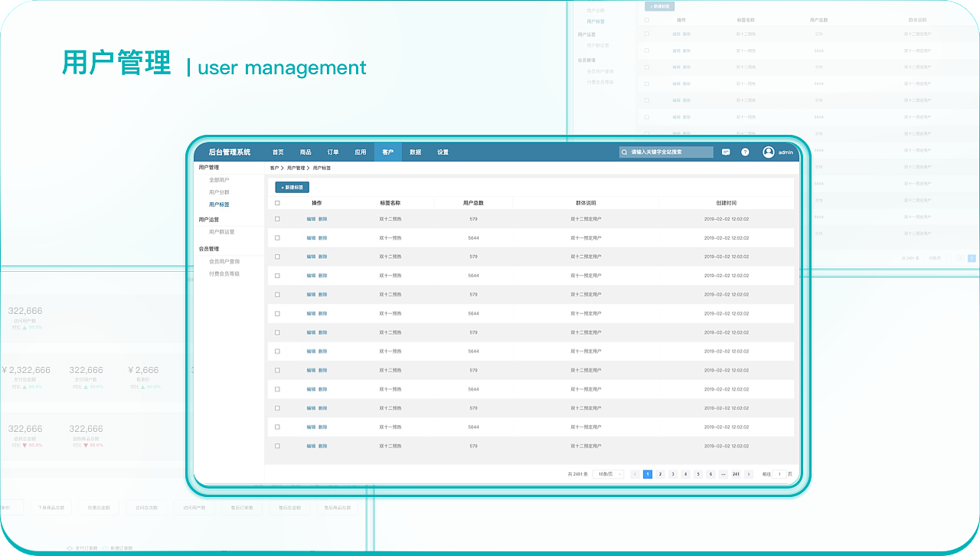This screenshot has height=556, width=980.
Task: Open 全部用户 in the sidebar
Action: point(219,180)
